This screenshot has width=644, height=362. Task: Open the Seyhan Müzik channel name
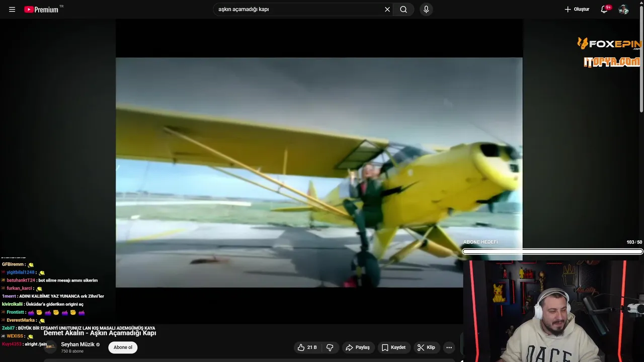[78, 344]
